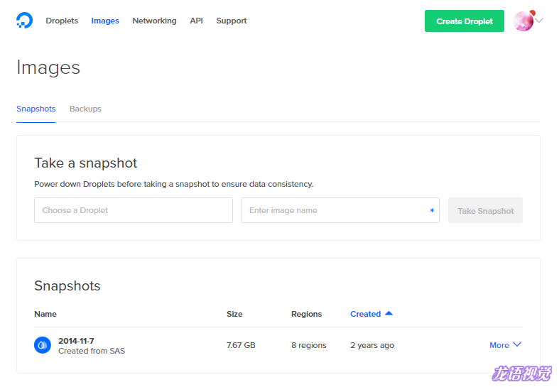Open the Support navigation link
Viewport: 559px width, 392px height.
[232, 21]
